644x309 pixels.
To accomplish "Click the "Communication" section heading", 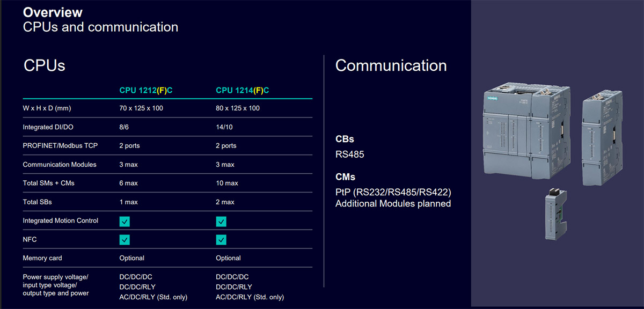I will coord(391,65).
